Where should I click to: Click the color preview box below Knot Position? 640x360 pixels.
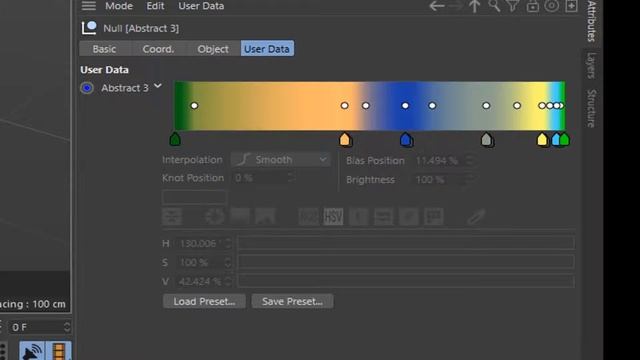[x=194, y=197]
